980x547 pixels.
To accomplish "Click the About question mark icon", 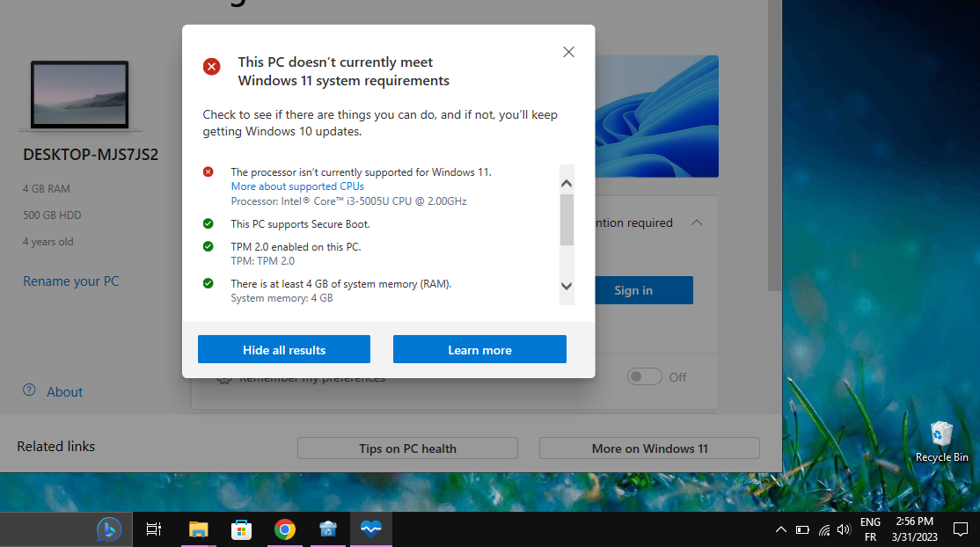I will [29, 390].
